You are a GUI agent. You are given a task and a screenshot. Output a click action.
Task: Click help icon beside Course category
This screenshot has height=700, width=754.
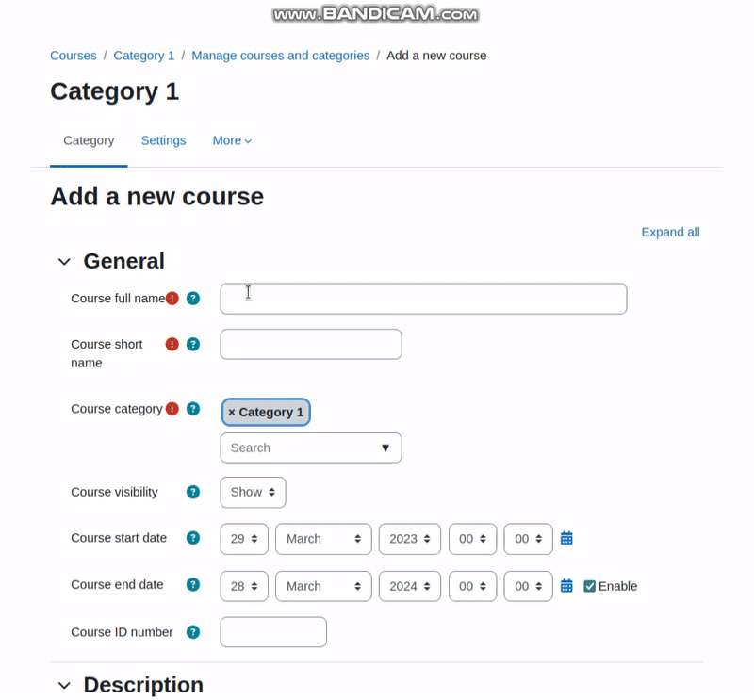(193, 409)
